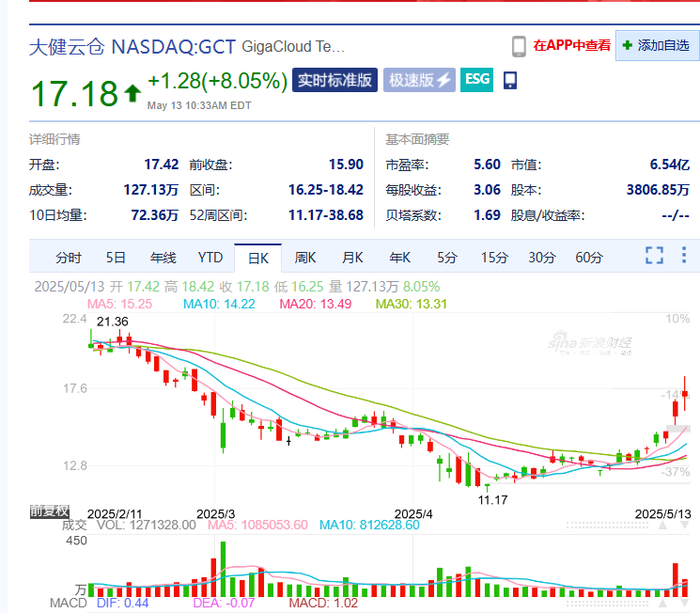Select the 15分 interval tab

pyautogui.click(x=494, y=258)
